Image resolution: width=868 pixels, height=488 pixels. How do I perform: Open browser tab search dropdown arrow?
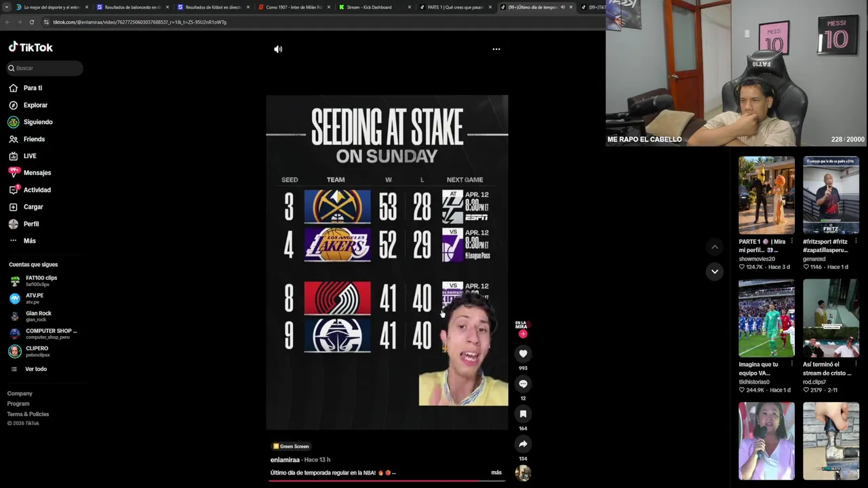click(x=7, y=7)
